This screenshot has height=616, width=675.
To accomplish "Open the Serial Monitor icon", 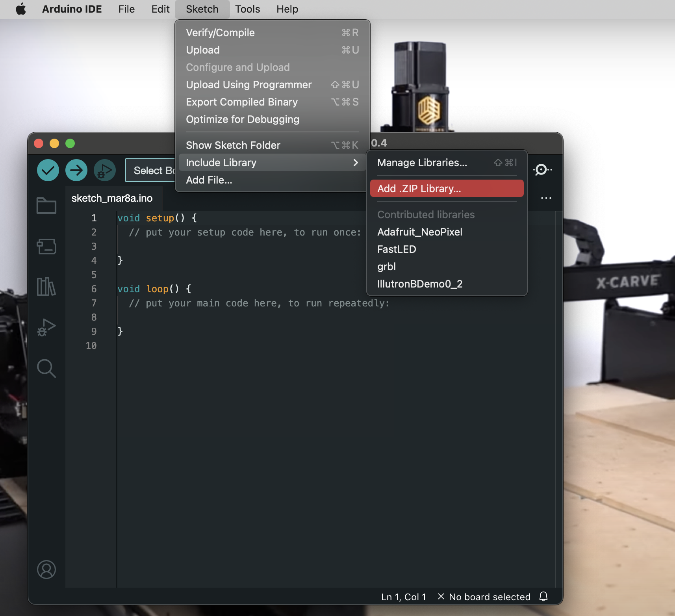I will point(543,170).
